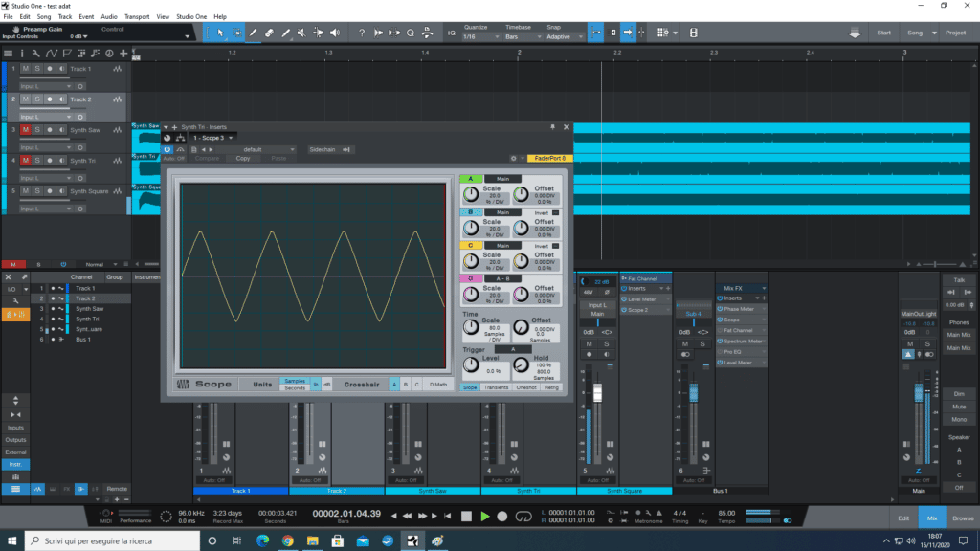Select Seconds units in Scope
This screenshot has width=980, height=551.
295,388
